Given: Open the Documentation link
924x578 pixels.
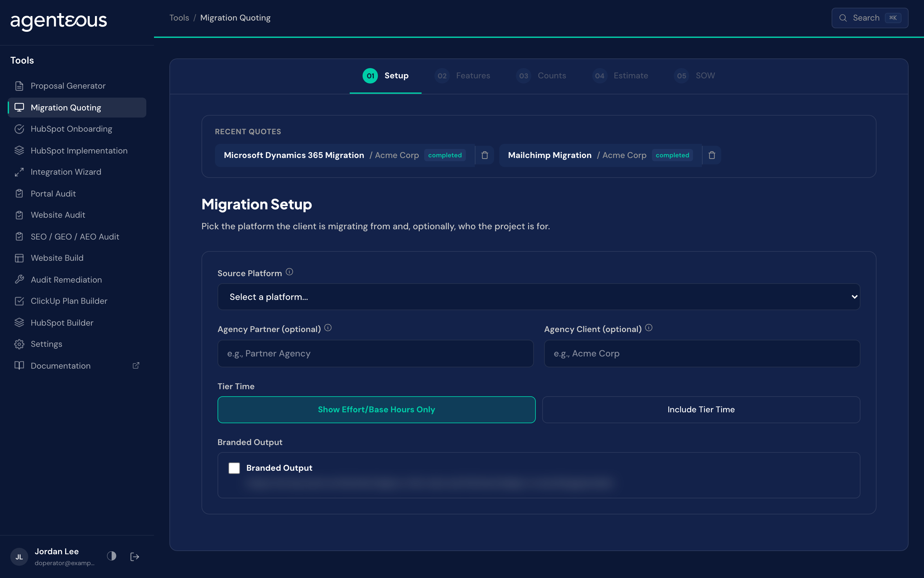Looking at the screenshot, I should (77, 365).
